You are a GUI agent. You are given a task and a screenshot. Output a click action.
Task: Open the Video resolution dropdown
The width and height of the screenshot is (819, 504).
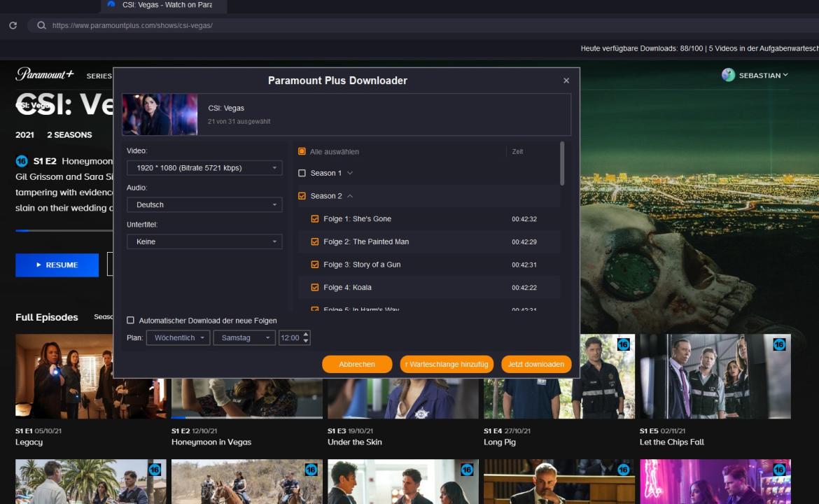204,168
